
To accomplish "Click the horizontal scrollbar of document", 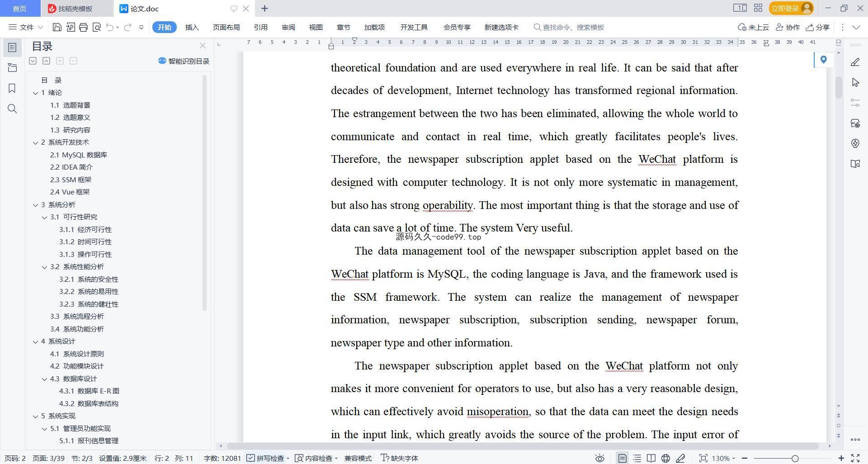I will tap(522, 446).
